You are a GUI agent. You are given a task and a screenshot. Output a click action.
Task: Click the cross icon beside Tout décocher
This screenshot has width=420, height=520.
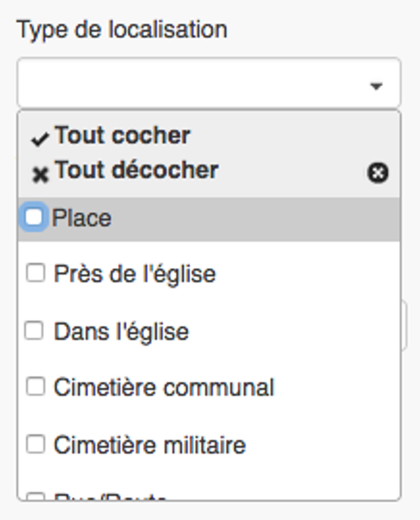click(40, 175)
